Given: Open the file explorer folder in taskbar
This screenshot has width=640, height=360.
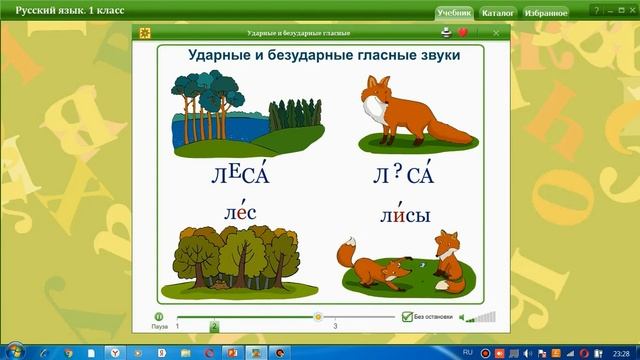Looking at the screenshot, I should coord(186,353).
